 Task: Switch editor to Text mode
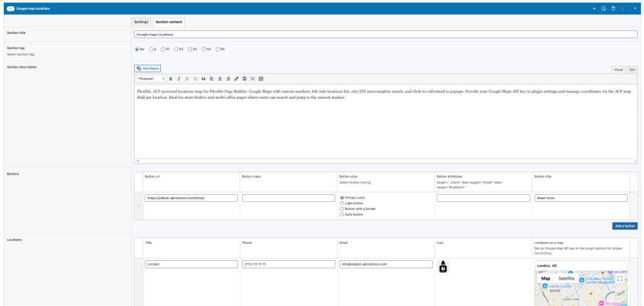point(631,70)
